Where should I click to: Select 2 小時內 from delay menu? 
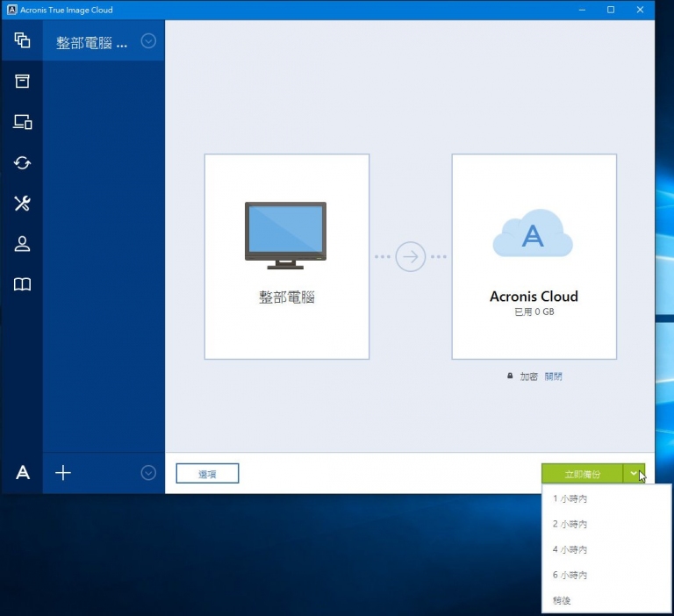point(606,524)
